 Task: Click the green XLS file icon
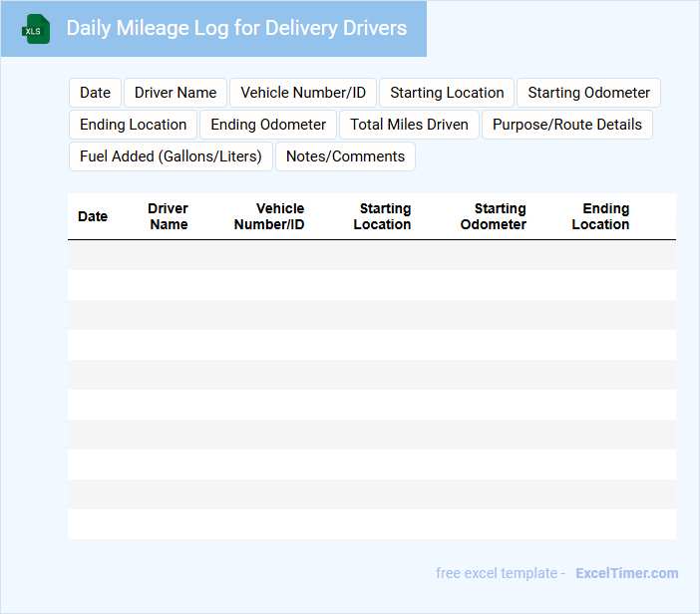(x=36, y=29)
